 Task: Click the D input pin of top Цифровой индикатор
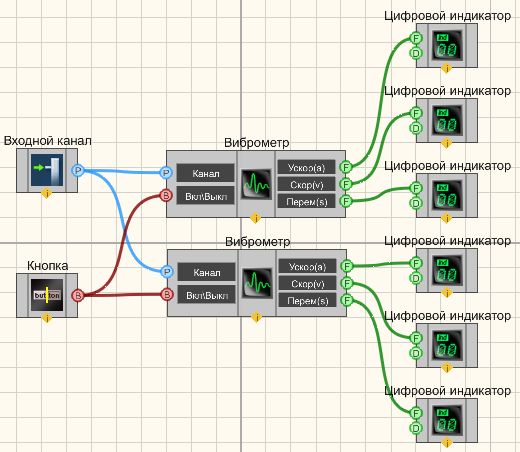point(416,53)
